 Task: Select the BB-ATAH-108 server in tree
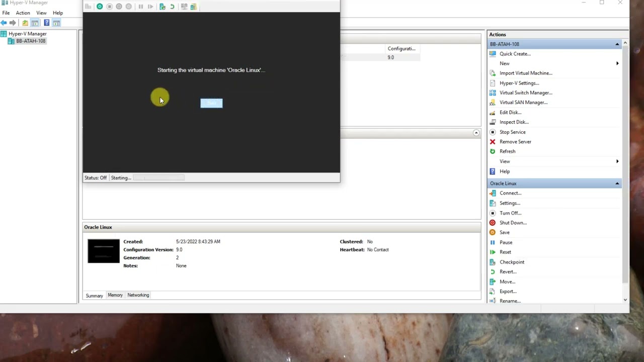[x=30, y=41]
